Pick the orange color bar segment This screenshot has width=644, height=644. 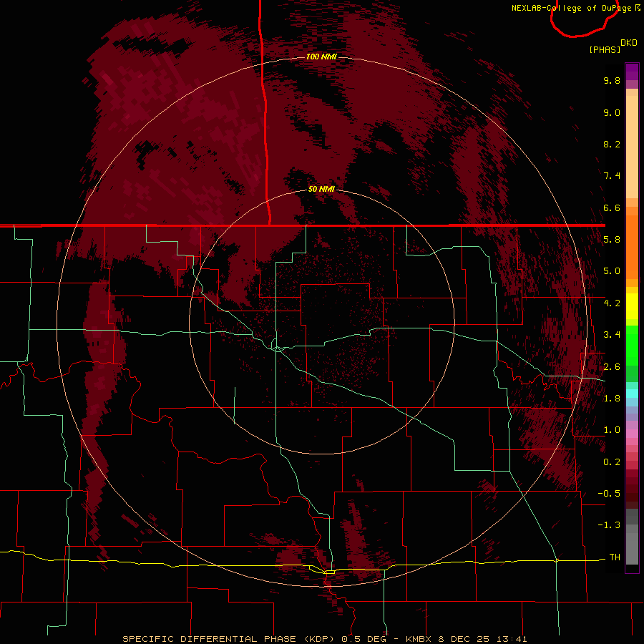(x=632, y=246)
